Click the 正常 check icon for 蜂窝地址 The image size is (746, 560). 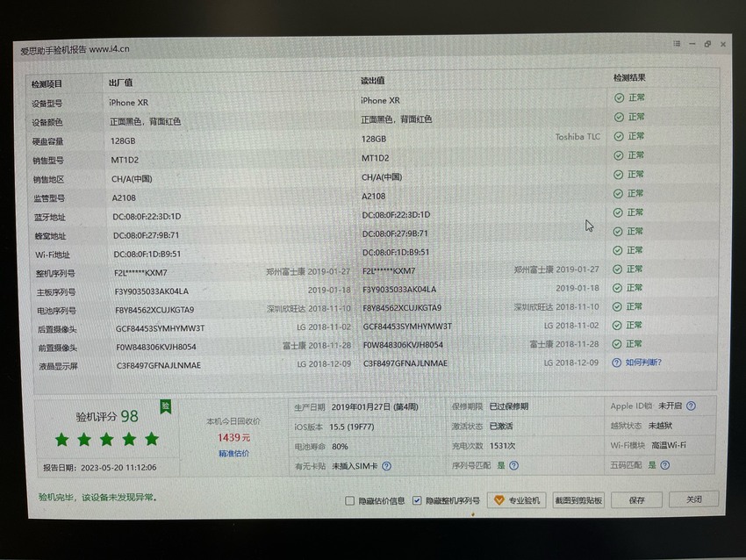pos(618,232)
